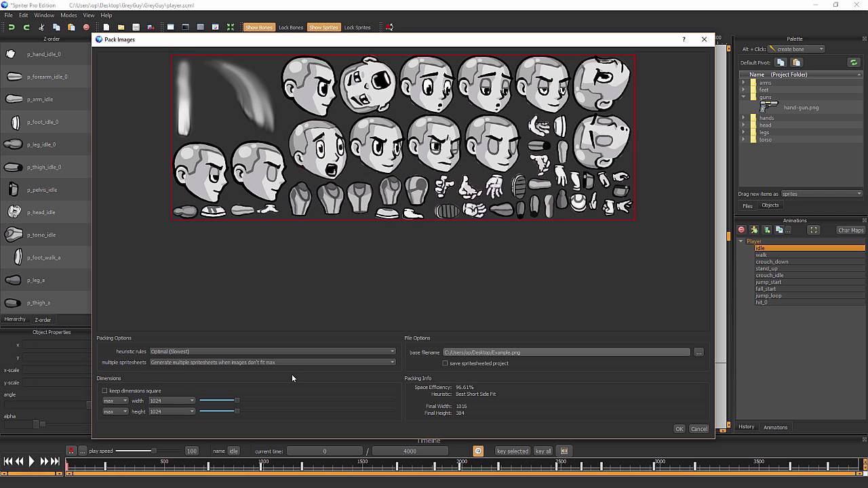Click the Save floppy disk icon

click(x=136, y=27)
